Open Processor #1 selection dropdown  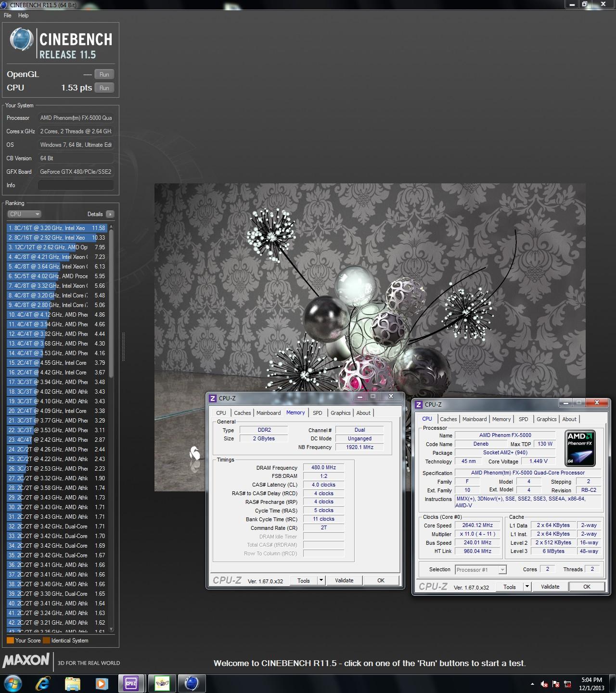point(480,570)
